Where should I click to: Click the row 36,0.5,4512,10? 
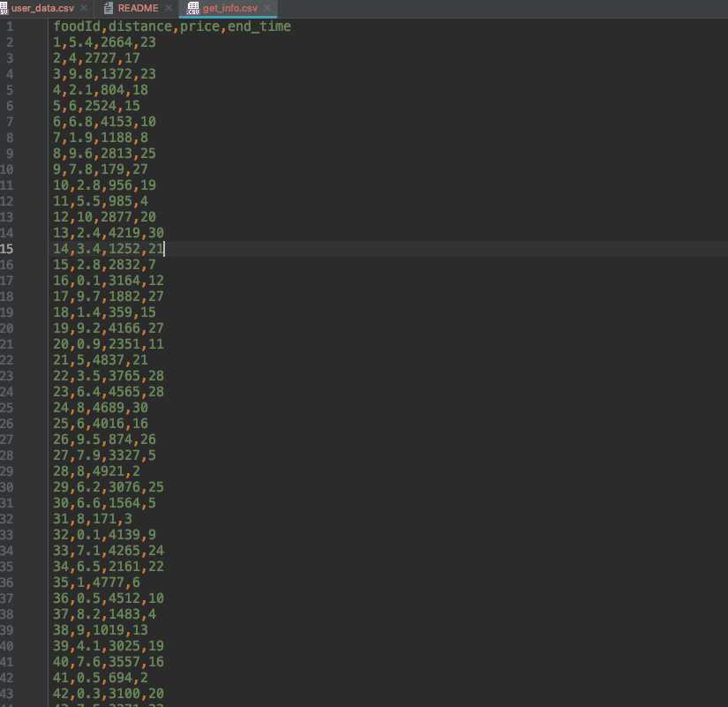[109, 598]
